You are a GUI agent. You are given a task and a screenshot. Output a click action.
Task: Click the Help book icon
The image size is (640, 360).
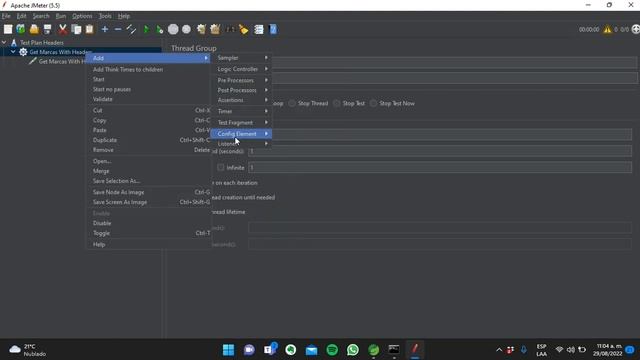[273, 29]
